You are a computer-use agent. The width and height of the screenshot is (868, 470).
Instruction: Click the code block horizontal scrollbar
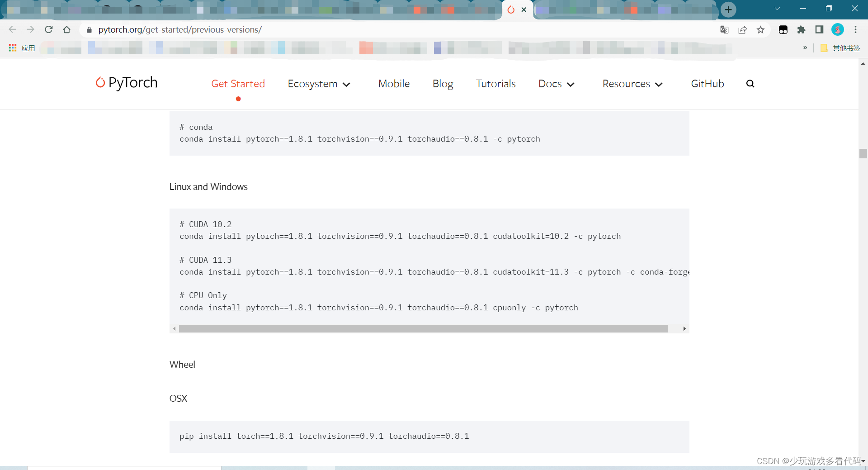click(423, 328)
